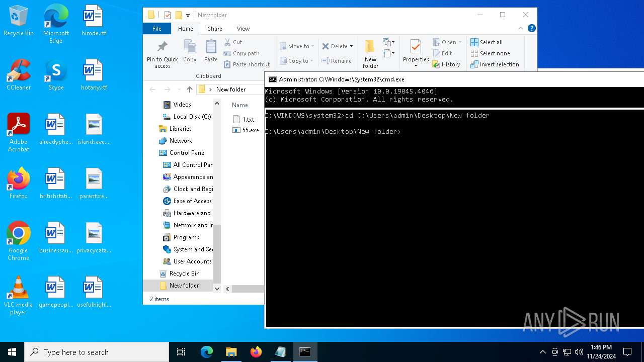The height and width of the screenshot is (362, 644).
Task: Click Select none in ribbon
Action: click(490, 53)
